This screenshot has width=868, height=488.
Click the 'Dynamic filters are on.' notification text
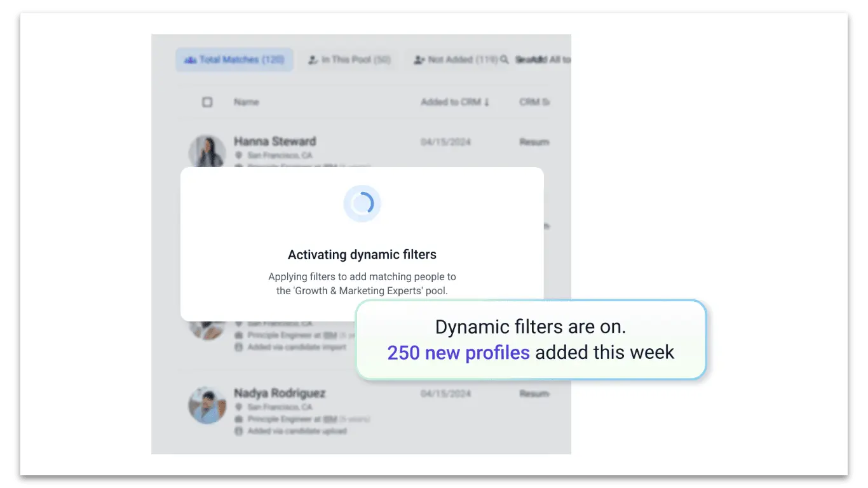click(x=531, y=327)
